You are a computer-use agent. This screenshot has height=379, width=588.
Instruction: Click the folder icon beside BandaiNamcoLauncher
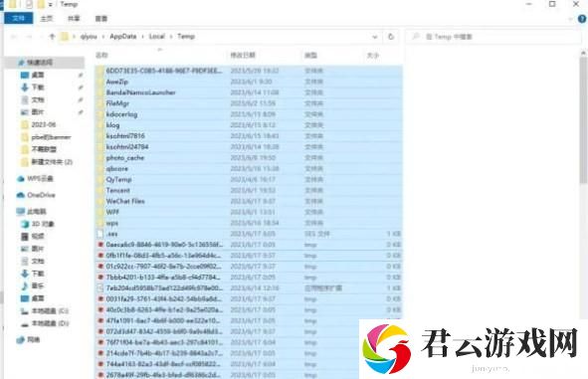coord(100,93)
